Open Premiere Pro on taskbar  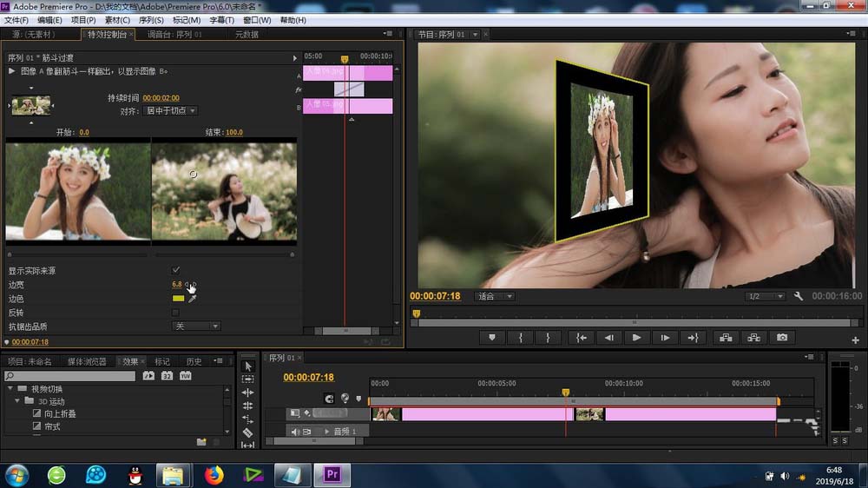coord(332,475)
